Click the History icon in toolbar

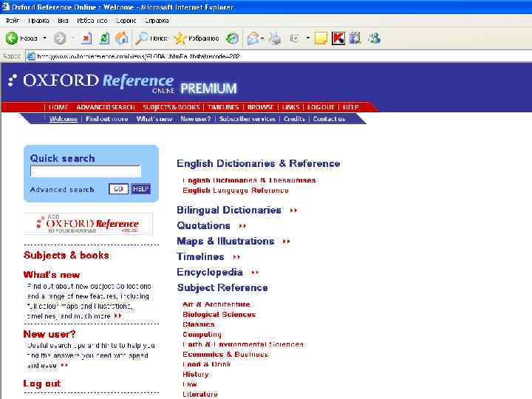click(233, 38)
